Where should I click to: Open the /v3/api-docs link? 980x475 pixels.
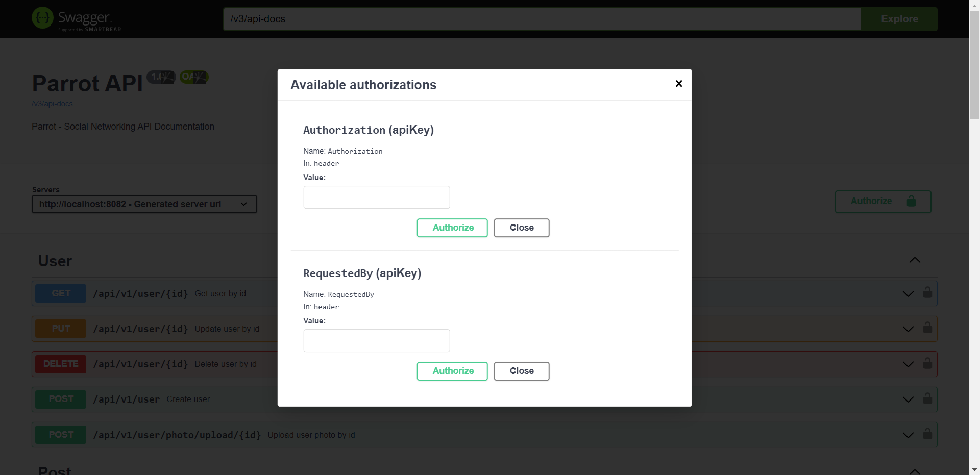pos(52,104)
